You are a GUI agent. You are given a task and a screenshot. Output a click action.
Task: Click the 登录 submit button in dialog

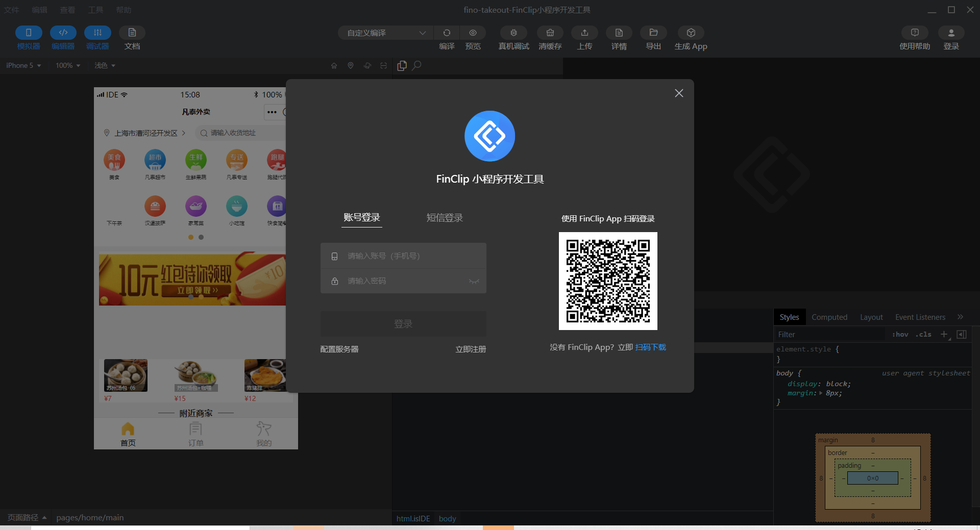403,324
